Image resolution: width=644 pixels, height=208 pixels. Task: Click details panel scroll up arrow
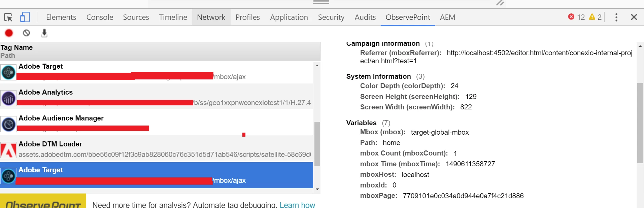tap(640, 46)
